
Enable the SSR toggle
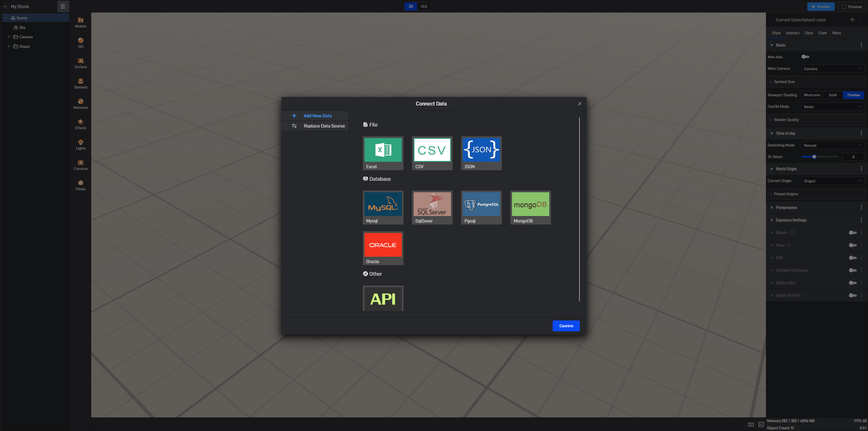pos(853,258)
